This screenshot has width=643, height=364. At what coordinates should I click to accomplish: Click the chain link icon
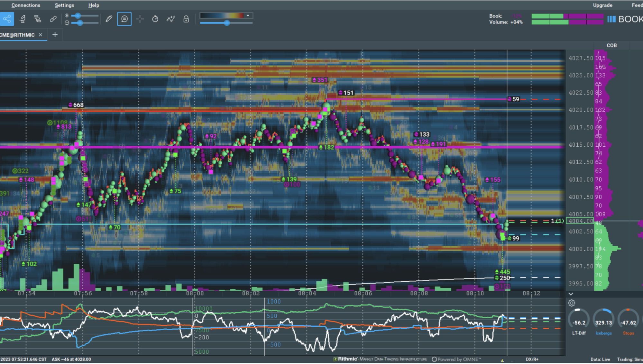(x=53, y=19)
